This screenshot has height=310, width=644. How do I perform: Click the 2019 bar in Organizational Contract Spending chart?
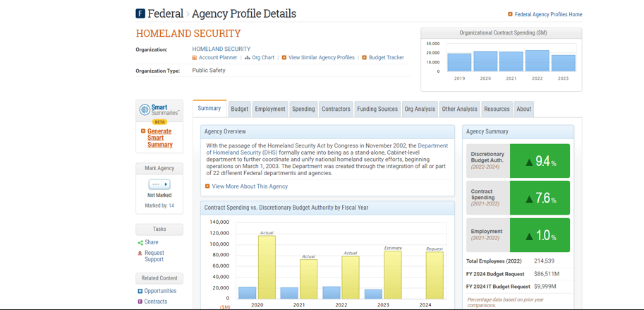pyautogui.click(x=459, y=62)
